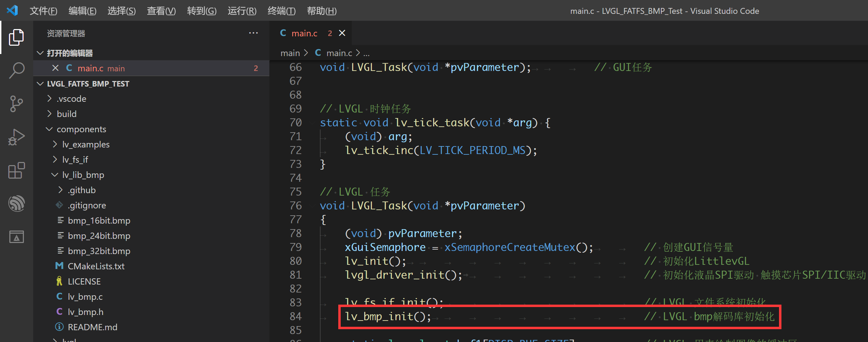Open editor actions via the ellipsis button
The height and width of the screenshot is (342, 868).
point(253,33)
